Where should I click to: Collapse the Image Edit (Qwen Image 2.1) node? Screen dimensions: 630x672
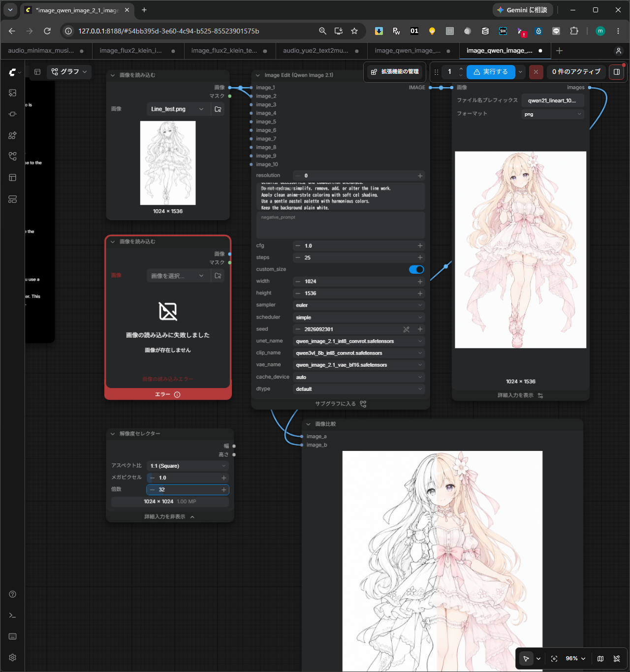pos(258,75)
